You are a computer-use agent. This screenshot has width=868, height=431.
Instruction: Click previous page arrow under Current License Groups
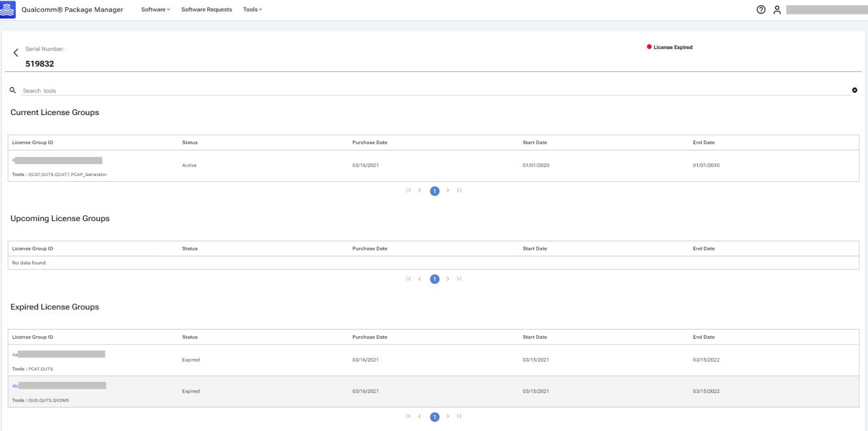pyautogui.click(x=420, y=191)
